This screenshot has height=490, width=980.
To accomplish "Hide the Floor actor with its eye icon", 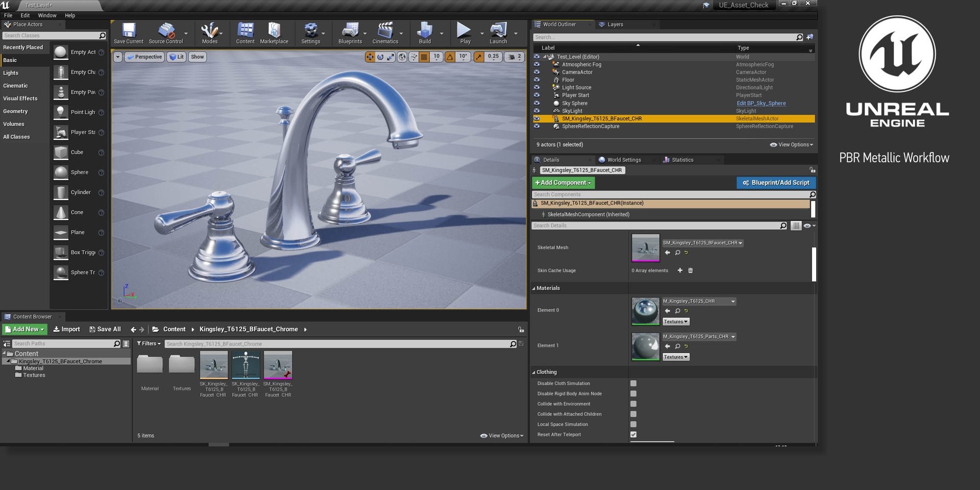I will tap(536, 80).
